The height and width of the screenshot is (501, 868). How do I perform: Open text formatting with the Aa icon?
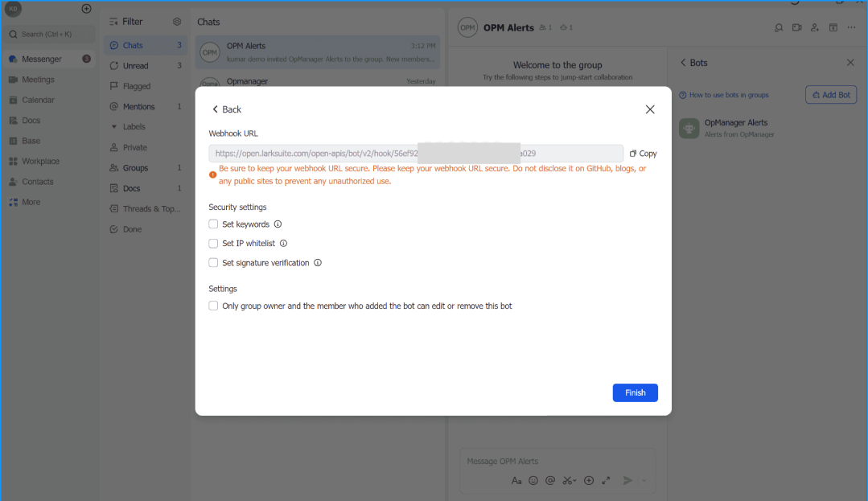[x=516, y=480]
